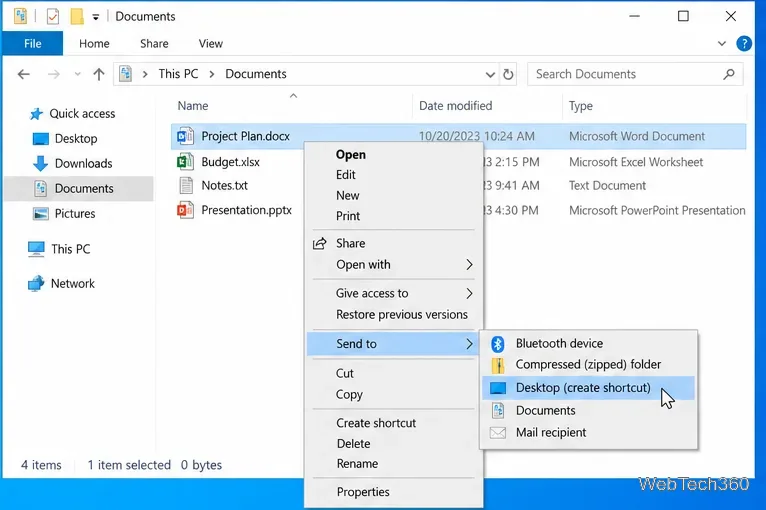This screenshot has height=510, width=766.
Task: Click the Share icon in the context menu
Action: (319, 243)
